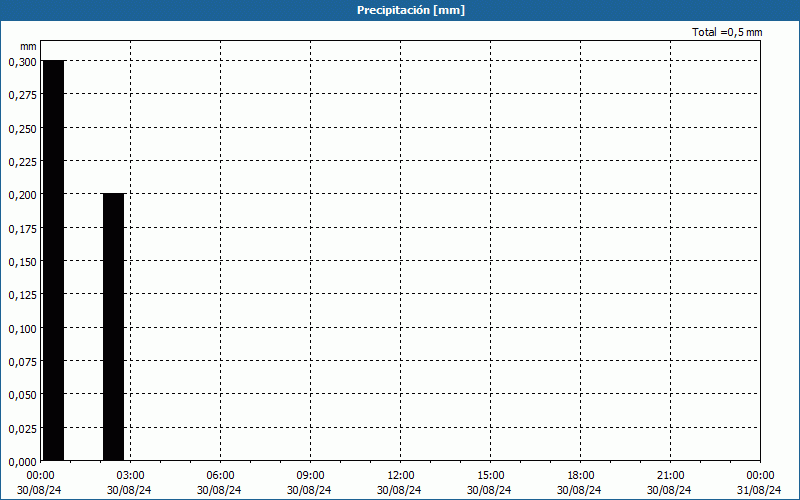Click the 09:00 time axis label
The image size is (800, 500).
click(310, 476)
